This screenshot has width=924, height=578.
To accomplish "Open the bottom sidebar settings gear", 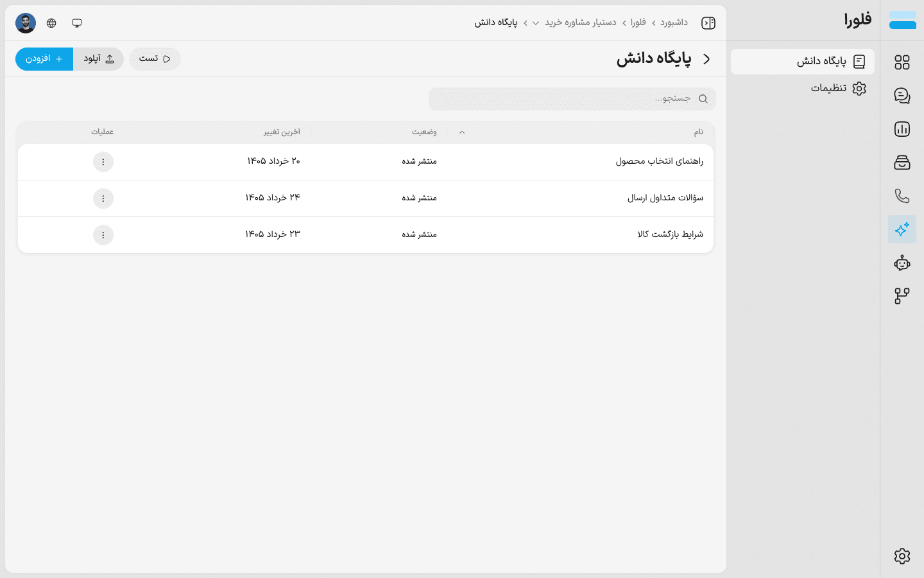I will click(902, 556).
